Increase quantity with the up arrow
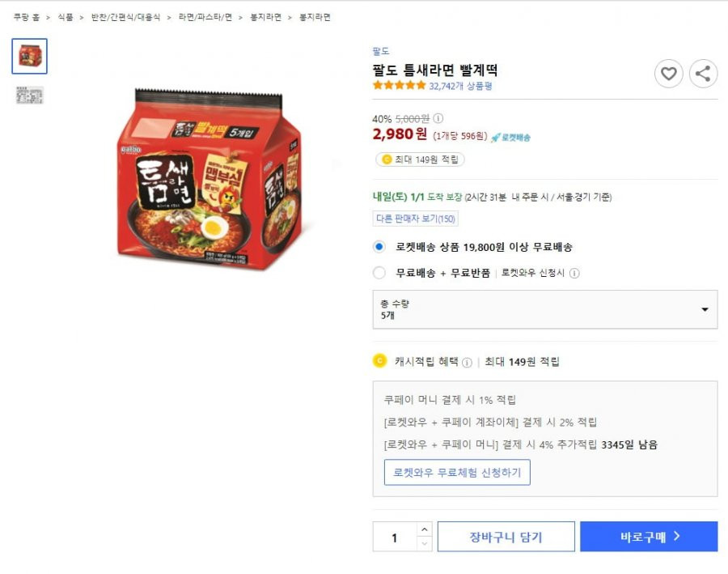This screenshot has height=574, width=728. coord(425,529)
